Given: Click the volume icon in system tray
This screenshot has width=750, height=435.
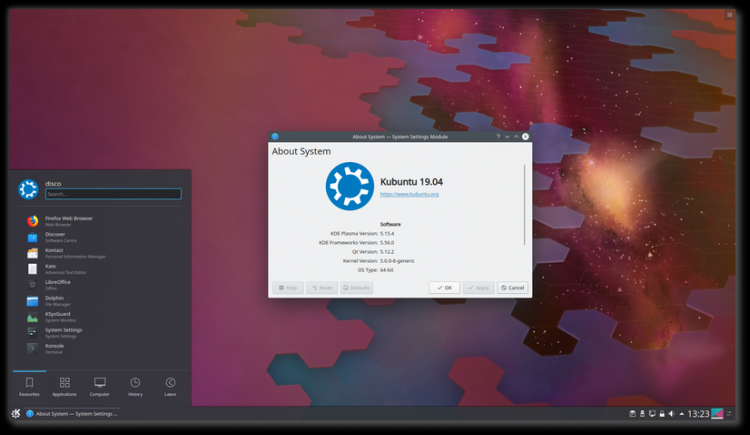Looking at the screenshot, I should tap(672, 414).
